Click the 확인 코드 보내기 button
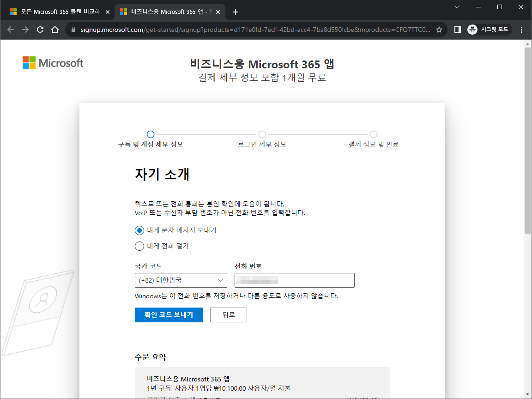 click(169, 315)
